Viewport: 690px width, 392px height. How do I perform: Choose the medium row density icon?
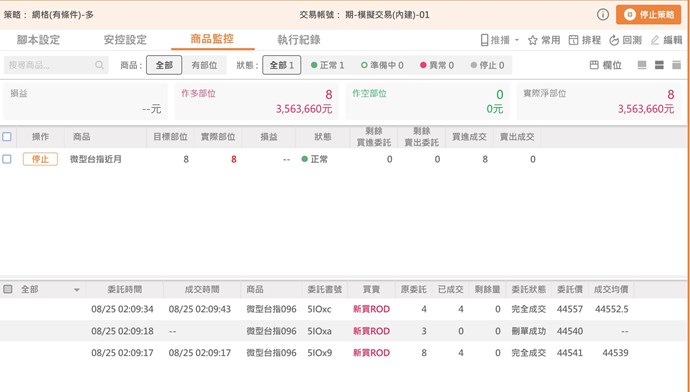(659, 65)
